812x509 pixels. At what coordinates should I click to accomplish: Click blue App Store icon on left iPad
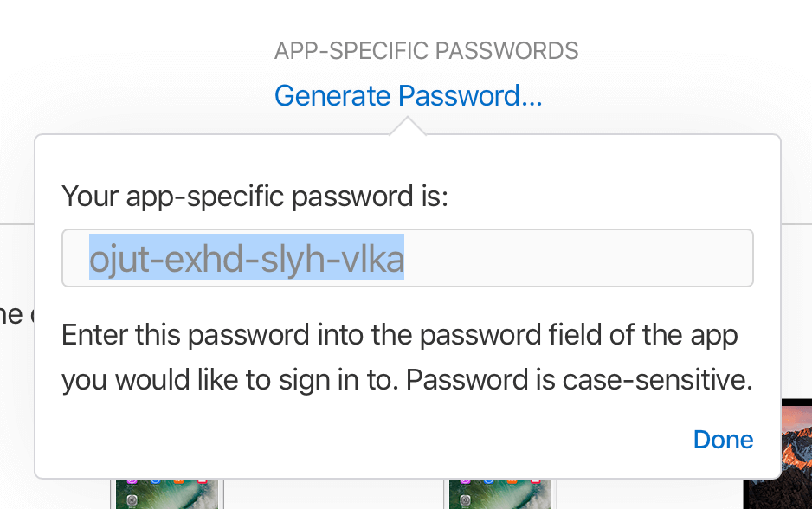[155, 481]
